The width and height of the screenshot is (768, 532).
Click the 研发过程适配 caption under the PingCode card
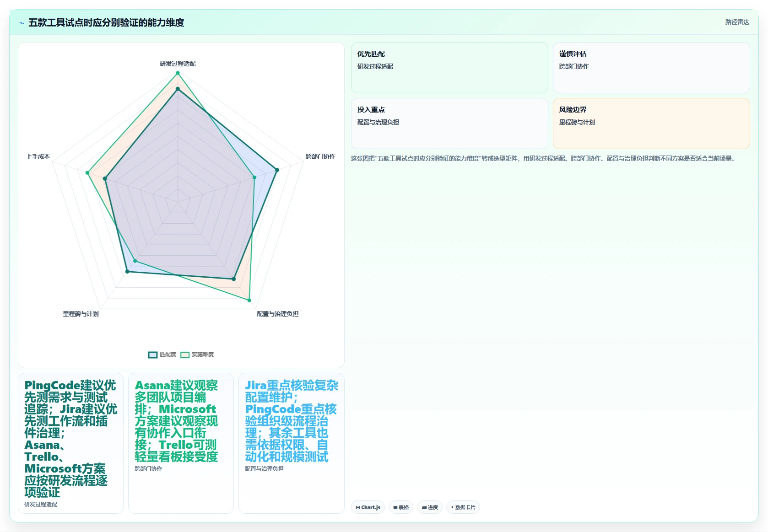pos(41,505)
